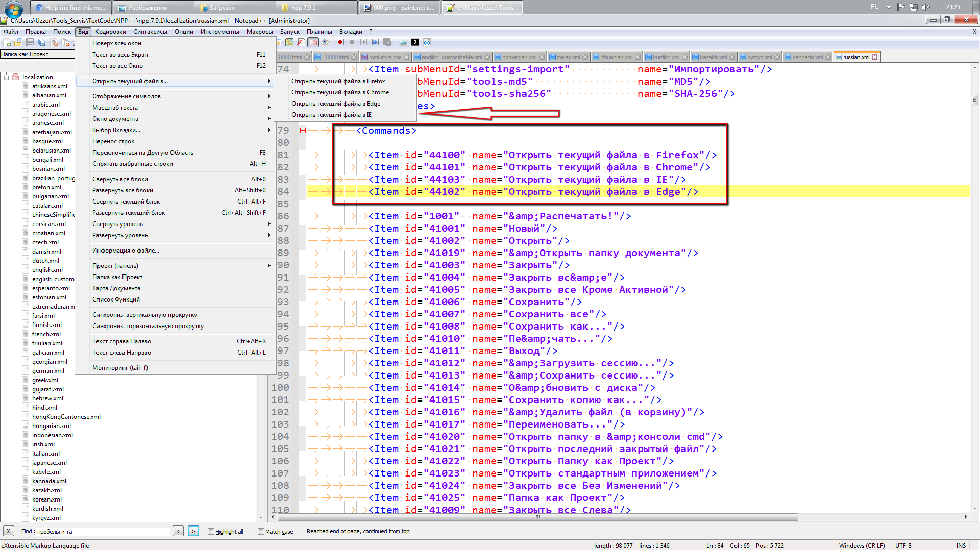Select Открыть текущий файла в Edge

click(x=345, y=104)
